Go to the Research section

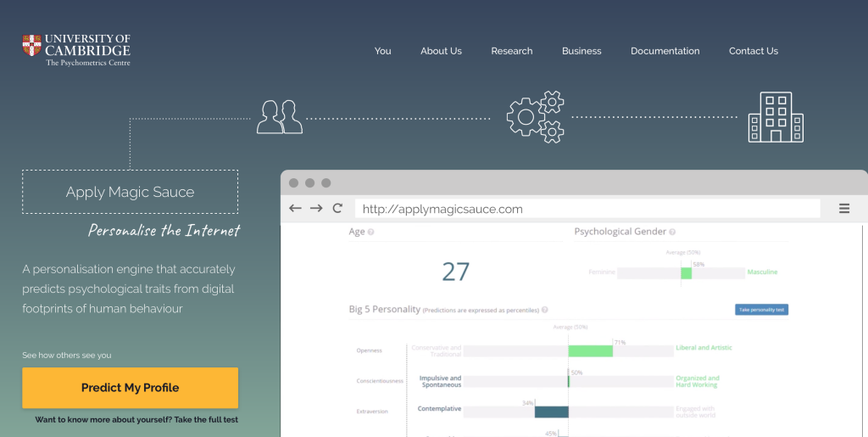511,51
